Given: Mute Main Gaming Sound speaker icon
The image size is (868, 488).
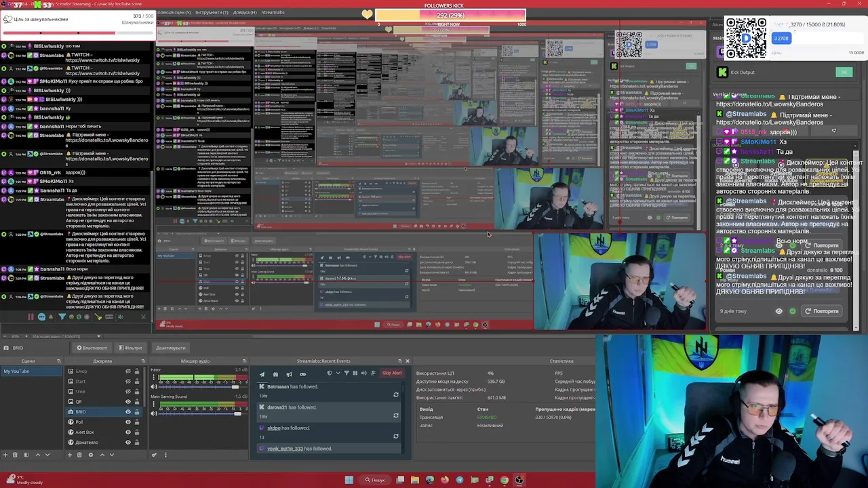Looking at the screenshot, I should tap(154, 413).
